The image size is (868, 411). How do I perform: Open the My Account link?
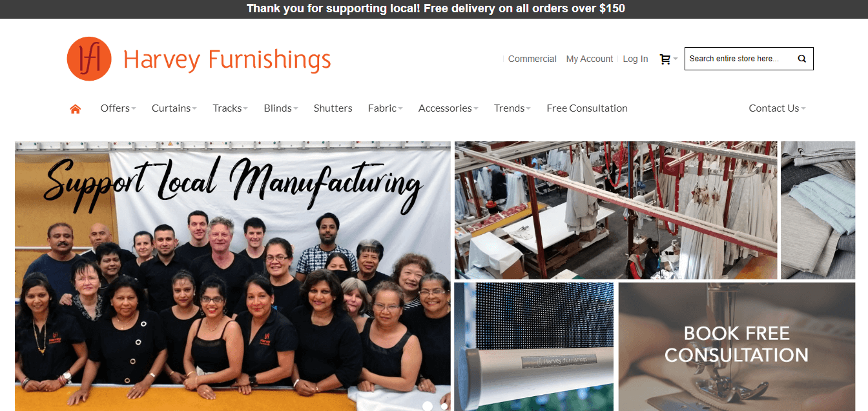pos(590,59)
